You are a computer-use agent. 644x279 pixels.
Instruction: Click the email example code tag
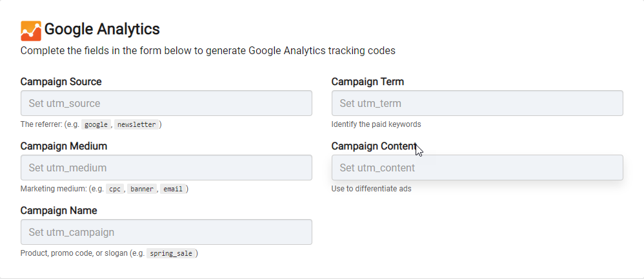point(173,189)
